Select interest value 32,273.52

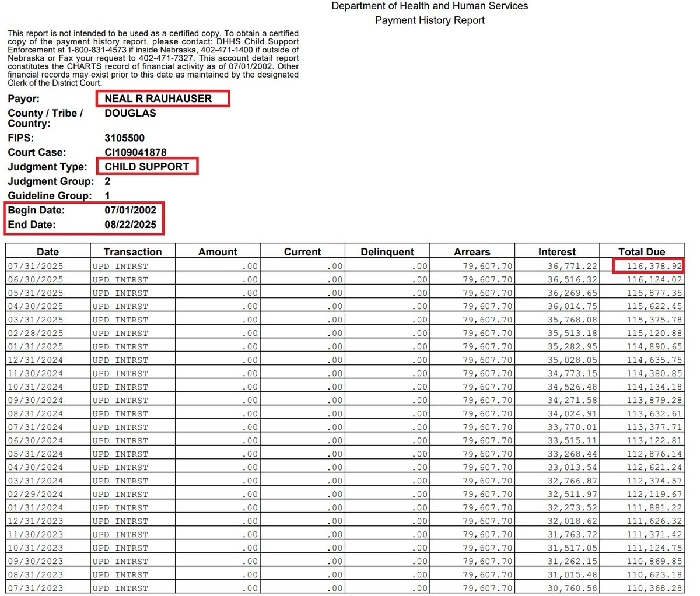tap(572, 507)
